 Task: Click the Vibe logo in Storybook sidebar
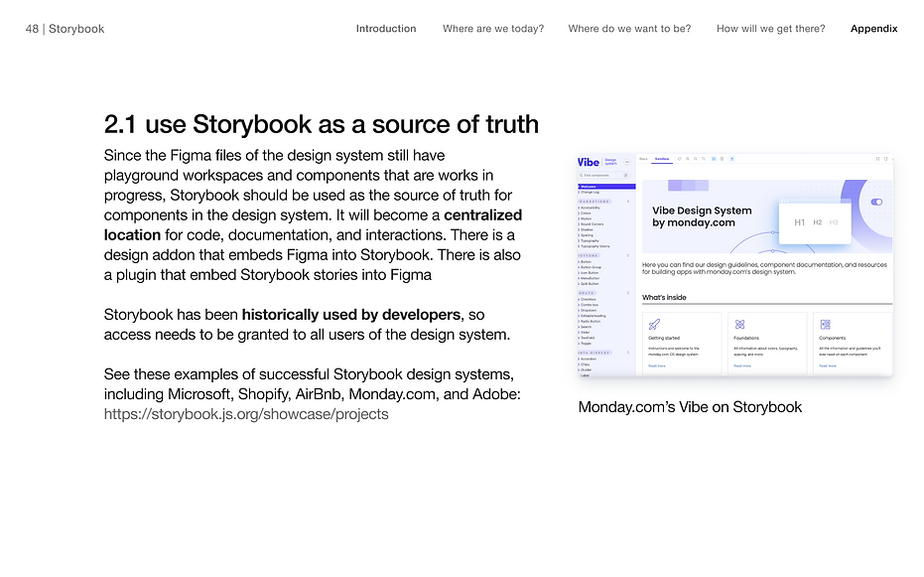589,162
